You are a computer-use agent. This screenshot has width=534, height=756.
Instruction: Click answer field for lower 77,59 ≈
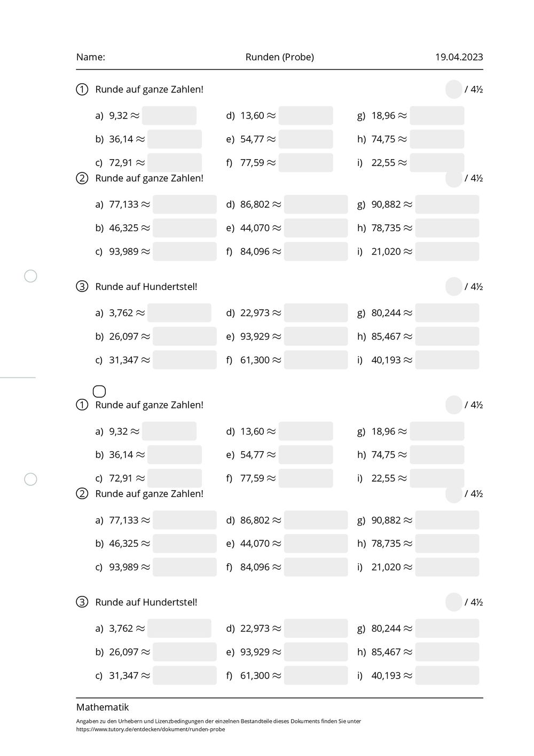pos(306,478)
